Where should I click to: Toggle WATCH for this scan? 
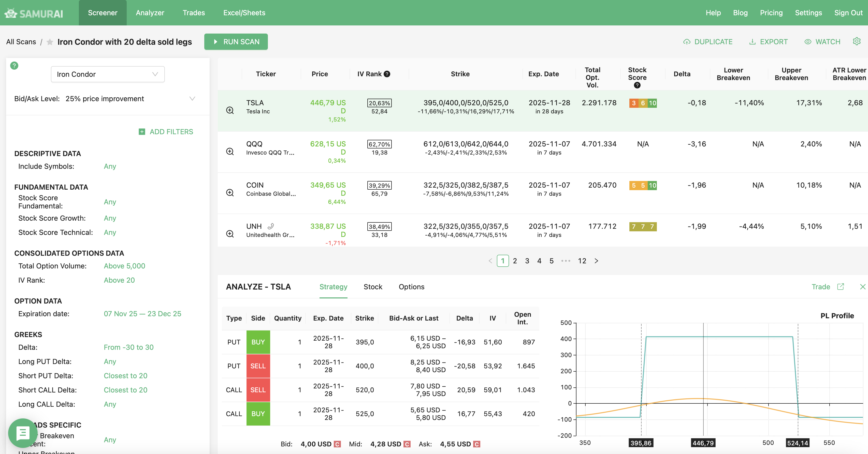pos(822,42)
